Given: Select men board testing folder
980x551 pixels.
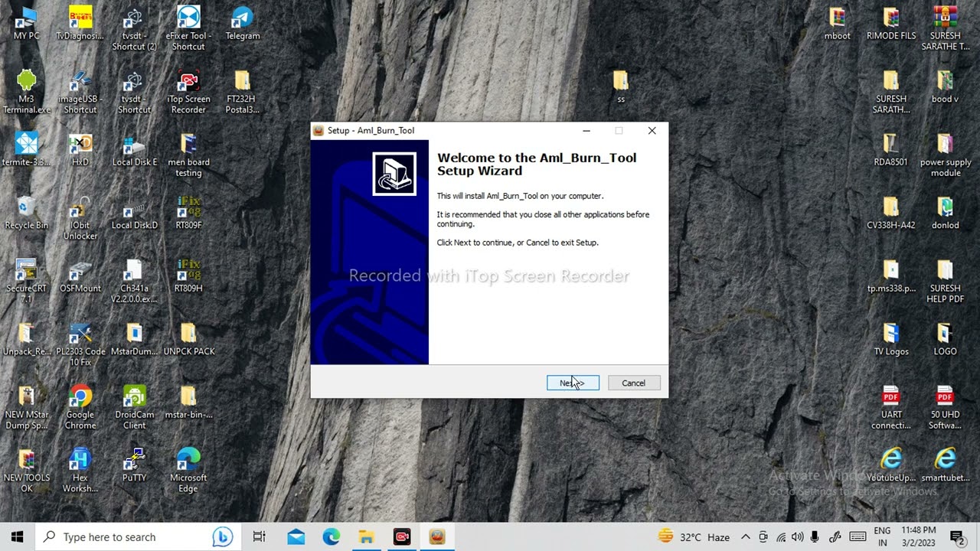Looking at the screenshot, I should click(x=188, y=155).
